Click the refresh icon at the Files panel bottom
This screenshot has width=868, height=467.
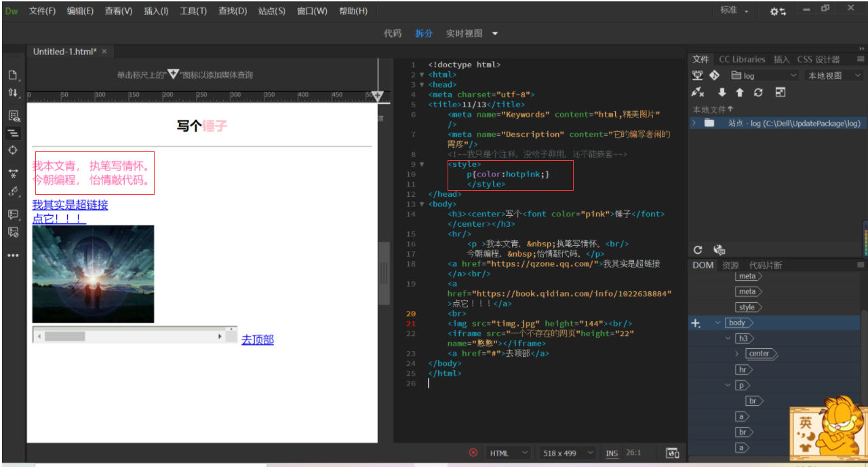[x=698, y=250]
